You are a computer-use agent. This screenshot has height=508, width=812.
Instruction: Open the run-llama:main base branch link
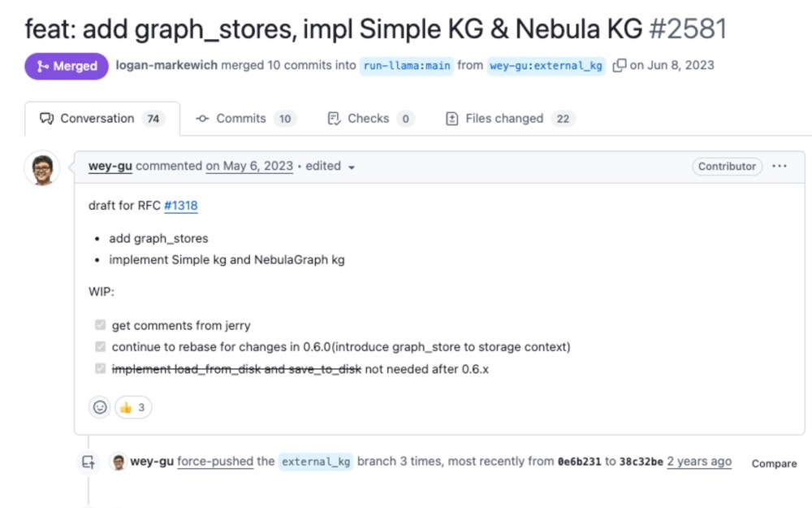pyautogui.click(x=407, y=66)
